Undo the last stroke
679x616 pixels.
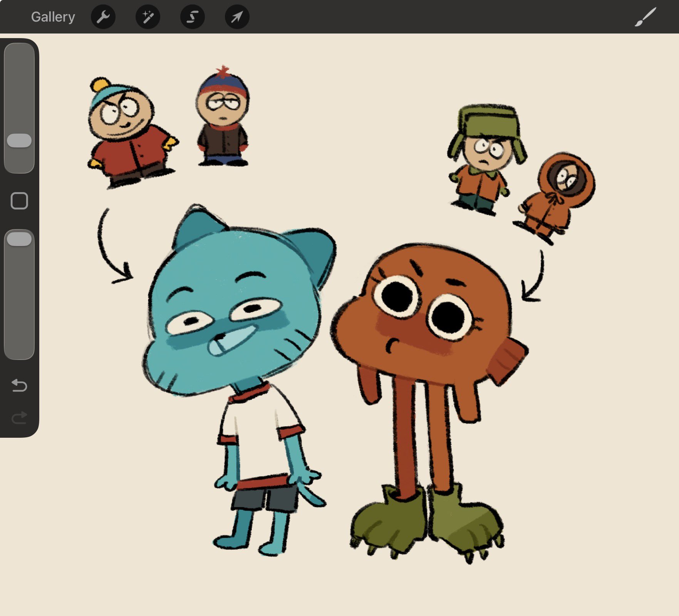click(19, 385)
